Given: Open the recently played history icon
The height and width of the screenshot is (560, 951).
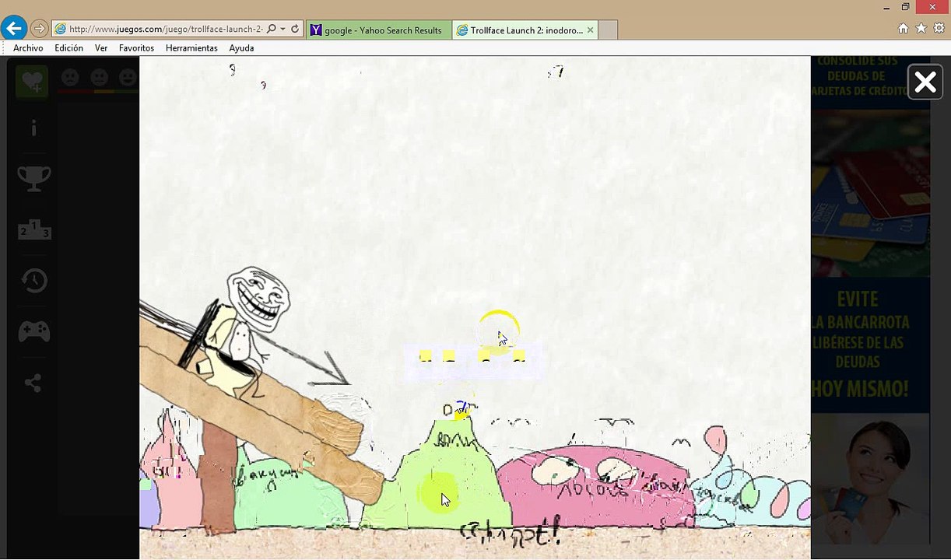Looking at the screenshot, I should 34,281.
